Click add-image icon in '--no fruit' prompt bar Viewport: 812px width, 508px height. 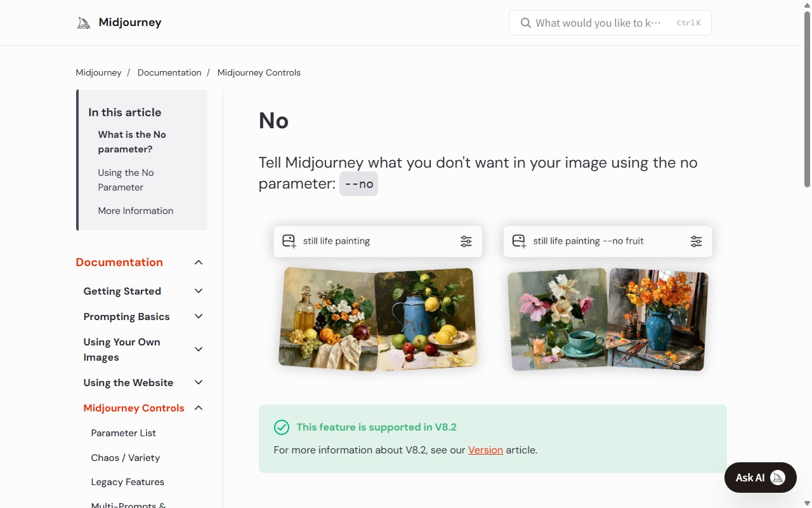pos(519,241)
